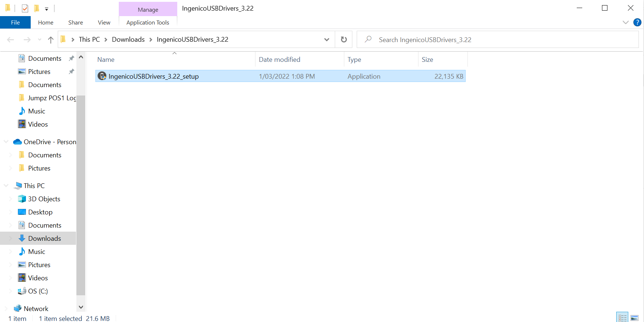The height and width of the screenshot is (322, 644).
Task: Open the address bar history dropdown
Action: click(326, 40)
